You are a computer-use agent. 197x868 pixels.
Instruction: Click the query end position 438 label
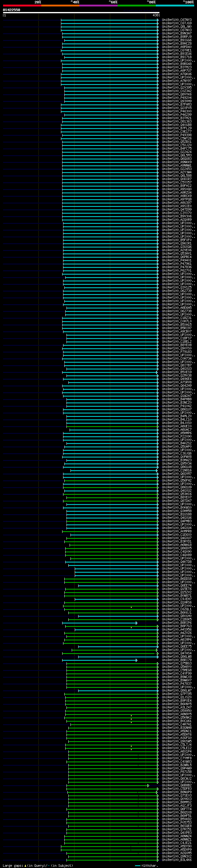coord(155,15)
